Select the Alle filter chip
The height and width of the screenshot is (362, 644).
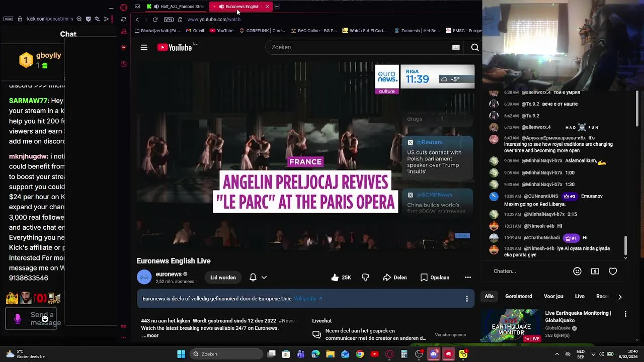pyautogui.click(x=489, y=297)
